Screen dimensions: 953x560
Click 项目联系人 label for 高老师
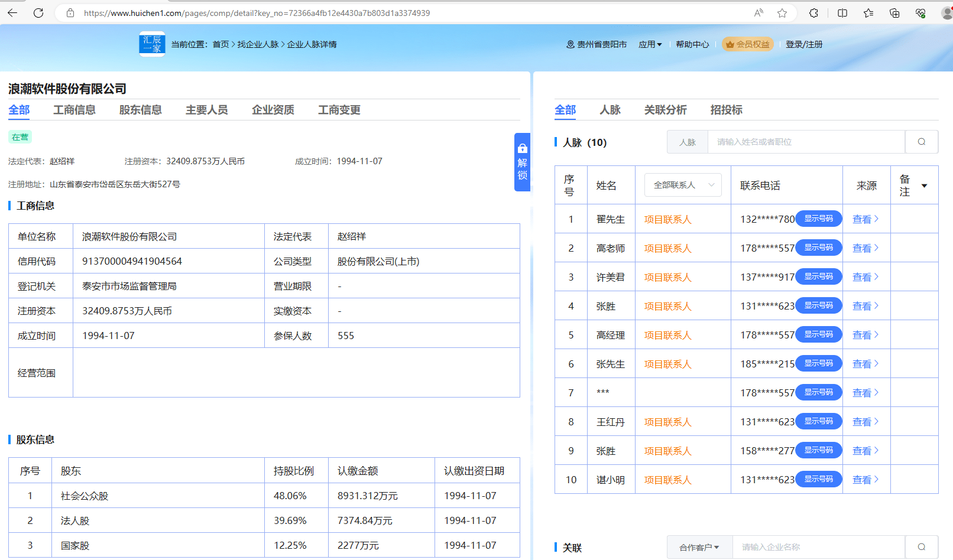click(x=667, y=248)
